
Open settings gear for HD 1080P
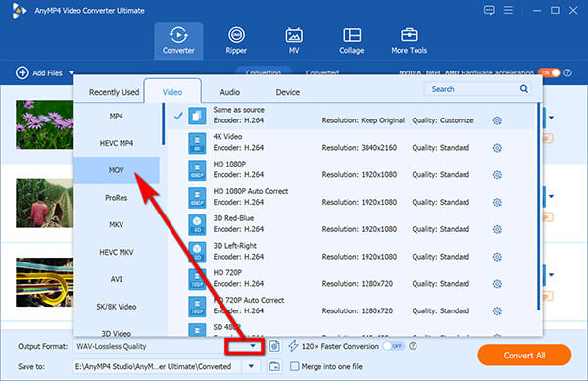click(x=497, y=175)
